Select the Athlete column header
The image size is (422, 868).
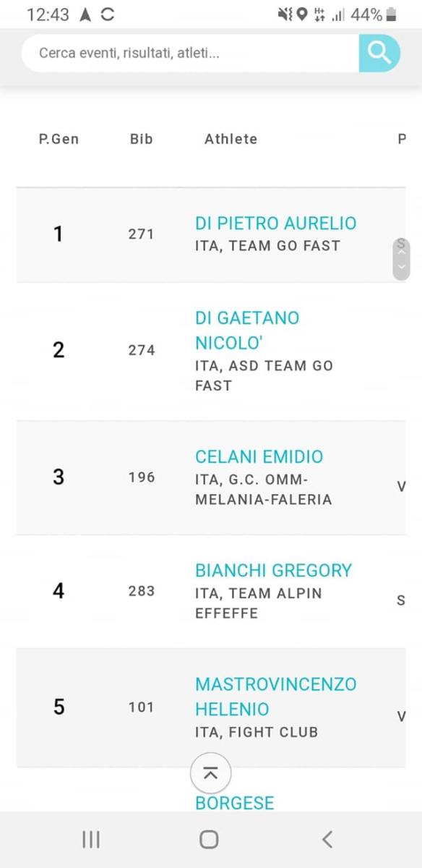pyautogui.click(x=231, y=139)
